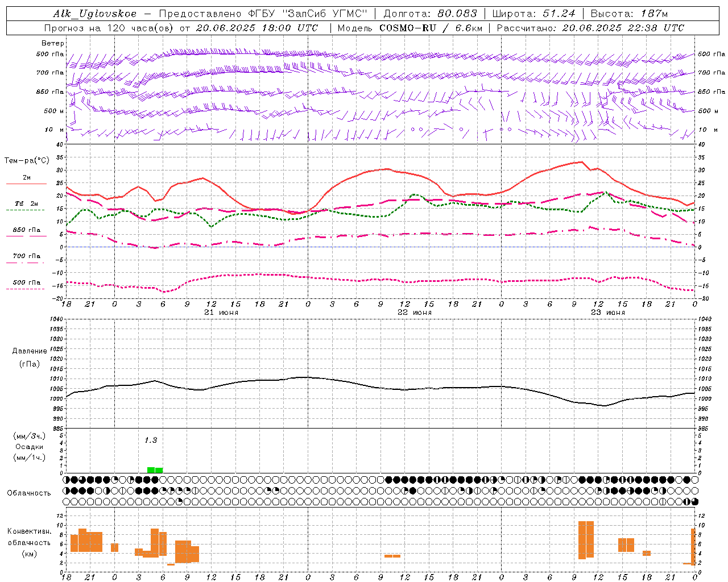Click the 'Давление' pressure label
The image size is (728, 582).
pos(30,351)
